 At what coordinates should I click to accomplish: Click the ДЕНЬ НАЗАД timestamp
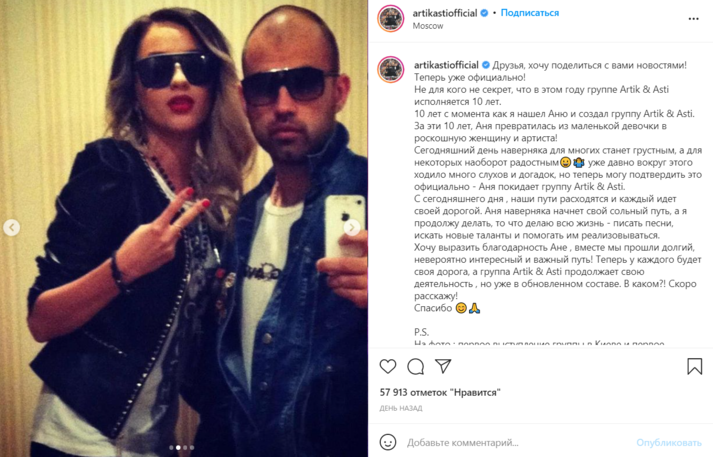[401, 408]
